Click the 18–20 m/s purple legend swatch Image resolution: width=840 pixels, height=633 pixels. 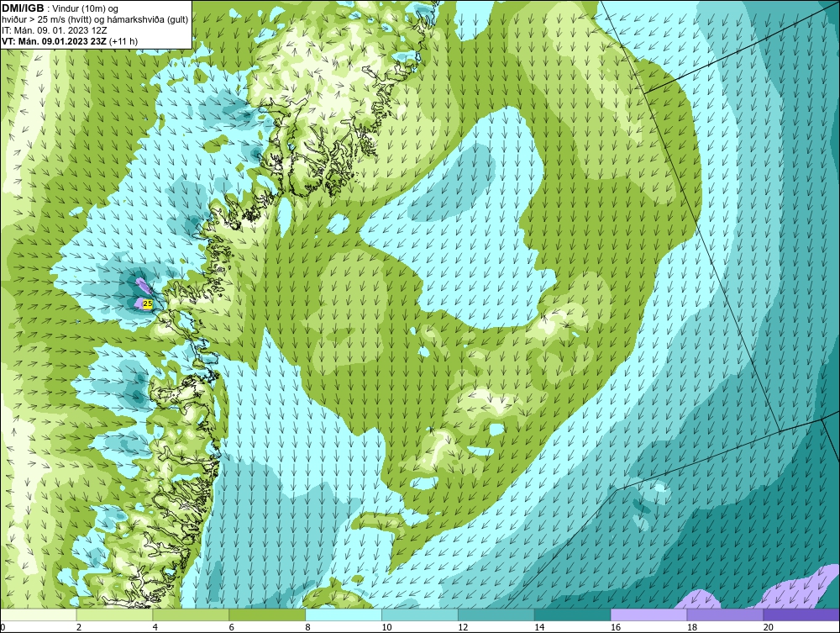725,615
